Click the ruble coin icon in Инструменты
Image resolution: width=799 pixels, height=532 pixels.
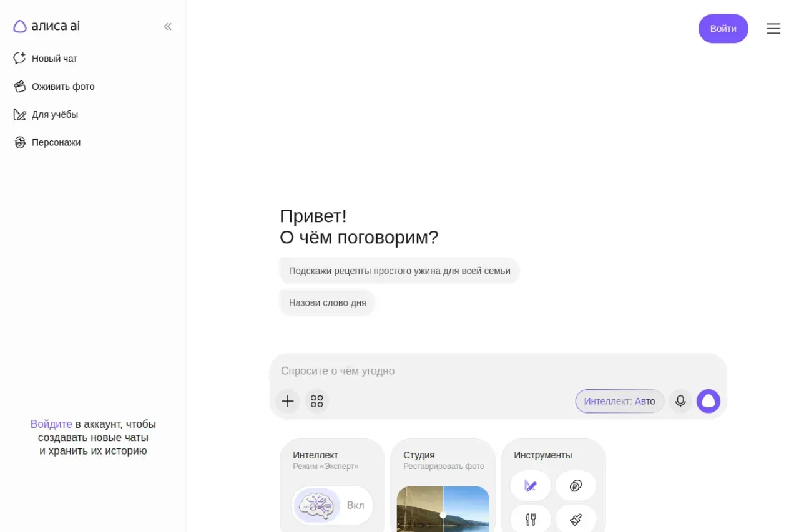576,486
